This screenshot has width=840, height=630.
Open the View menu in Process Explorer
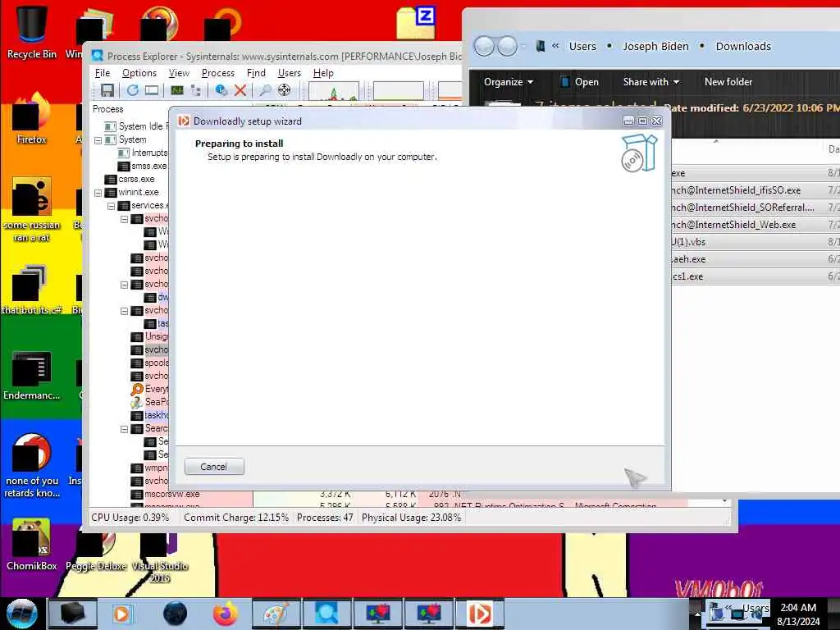179,73
